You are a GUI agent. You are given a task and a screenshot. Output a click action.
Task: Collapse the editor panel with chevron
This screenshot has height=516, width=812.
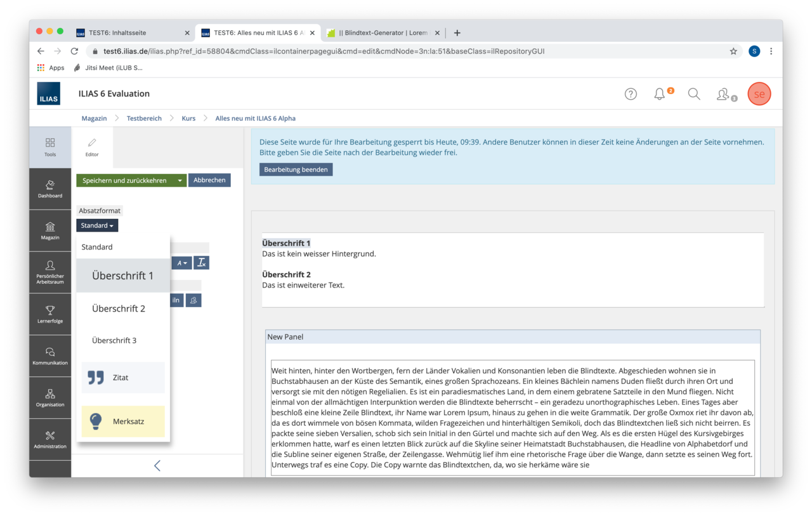(157, 466)
